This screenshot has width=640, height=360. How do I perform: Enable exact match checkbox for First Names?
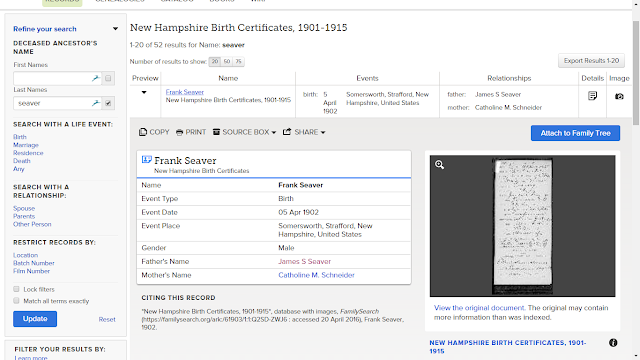(108, 78)
